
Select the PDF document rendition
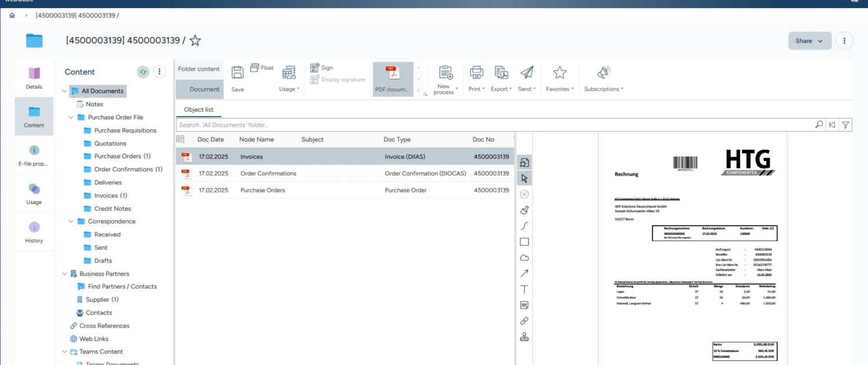tap(393, 79)
